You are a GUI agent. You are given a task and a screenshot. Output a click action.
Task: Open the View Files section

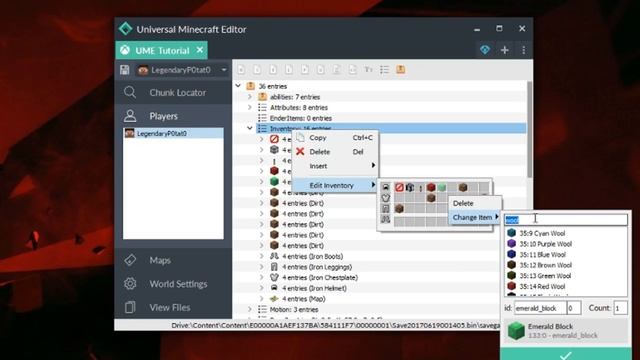[173, 307]
